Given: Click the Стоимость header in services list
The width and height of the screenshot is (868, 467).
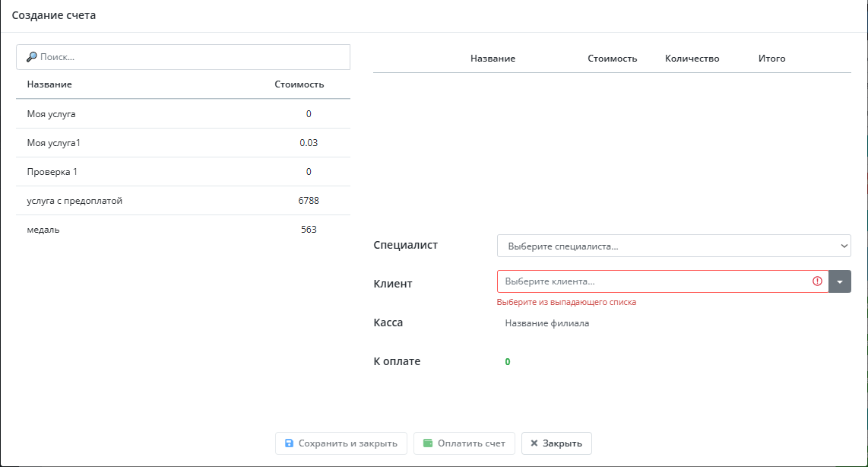Looking at the screenshot, I should 299,84.
